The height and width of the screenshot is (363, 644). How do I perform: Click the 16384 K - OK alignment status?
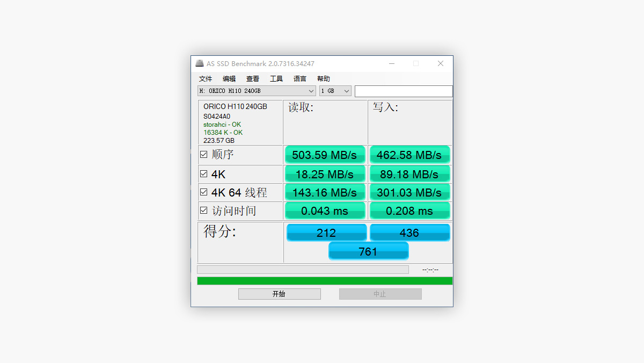[223, 133]
